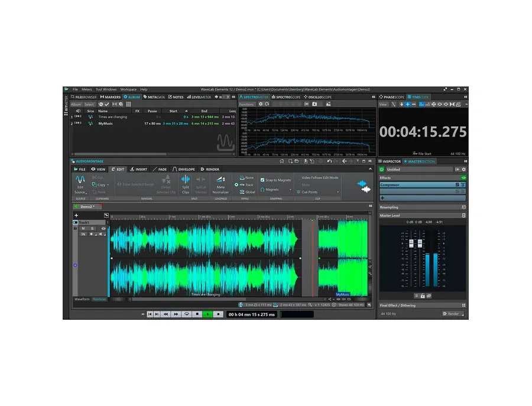Click the reset icon beside Spectrometer settings
532x406 pixels.
267,104
